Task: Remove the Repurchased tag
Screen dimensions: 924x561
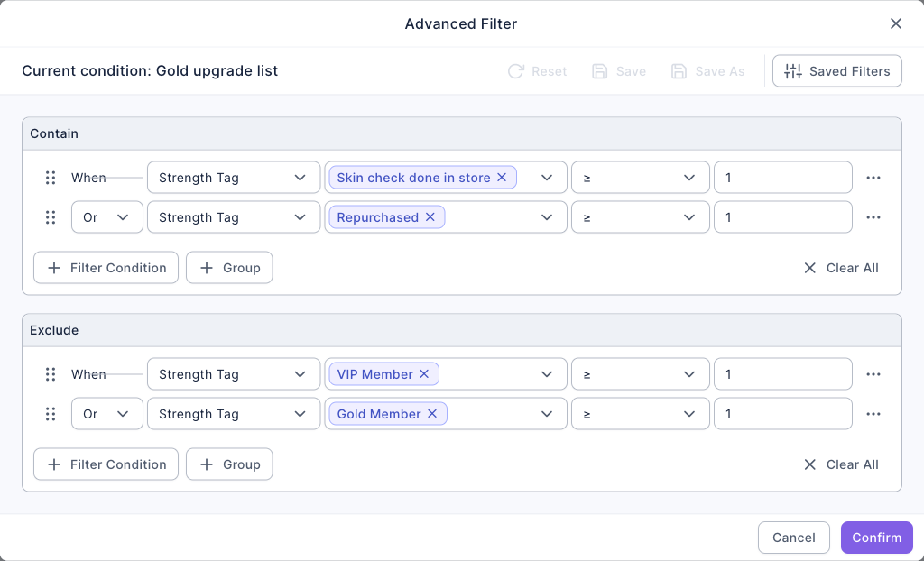Action: (x=430, y=217)
